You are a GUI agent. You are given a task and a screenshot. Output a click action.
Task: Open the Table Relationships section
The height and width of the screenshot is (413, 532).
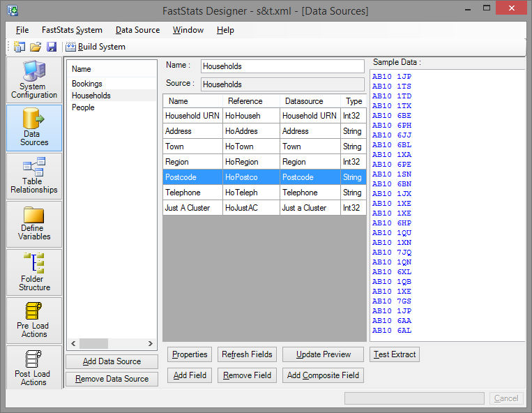coord(34,176)
